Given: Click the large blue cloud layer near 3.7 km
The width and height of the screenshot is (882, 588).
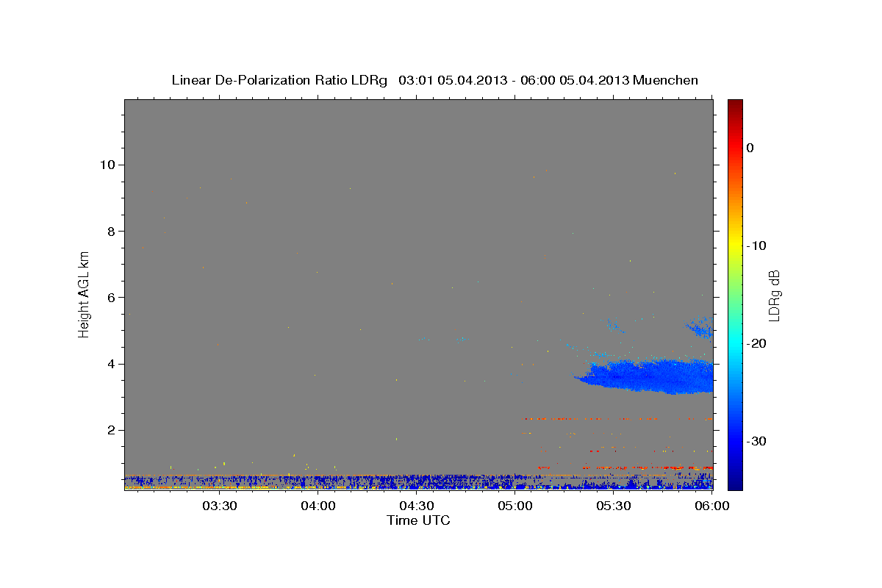Looking at the screenshot, I should point(647,376).
